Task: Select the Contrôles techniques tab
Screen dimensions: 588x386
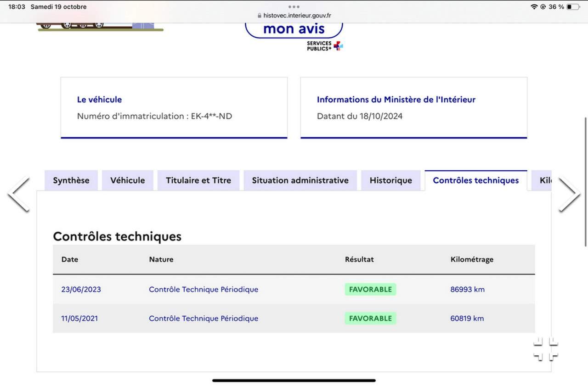Action: (475, 180)
